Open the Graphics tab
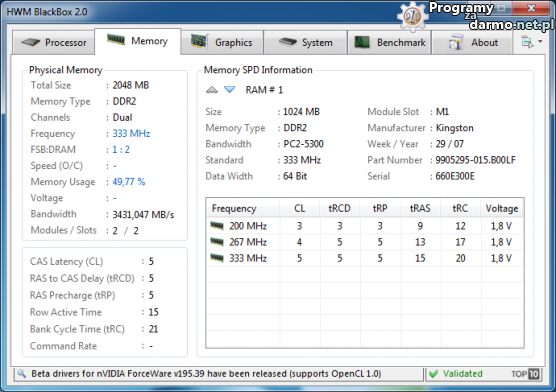This screenshot has width=556, height=392. click(222, 43)
